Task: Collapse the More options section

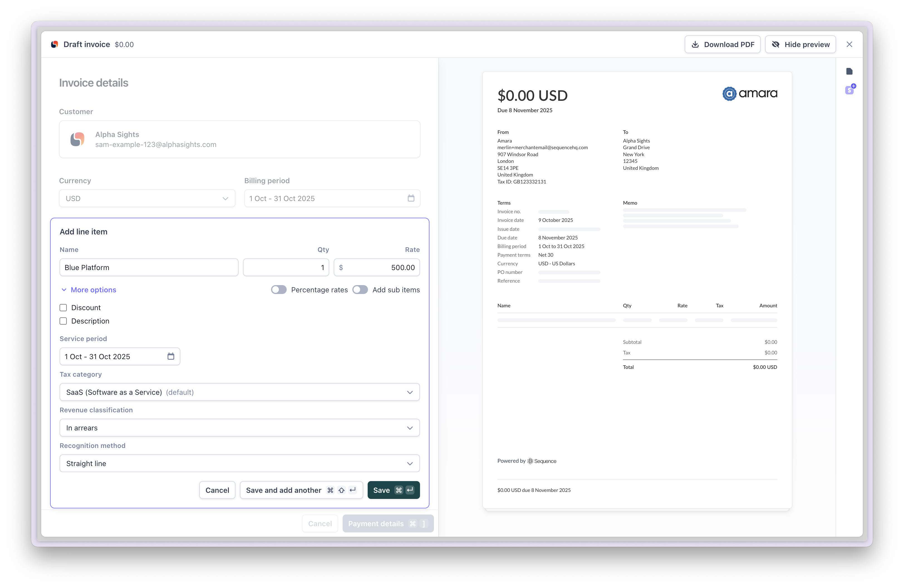Action: click(89, 290)
